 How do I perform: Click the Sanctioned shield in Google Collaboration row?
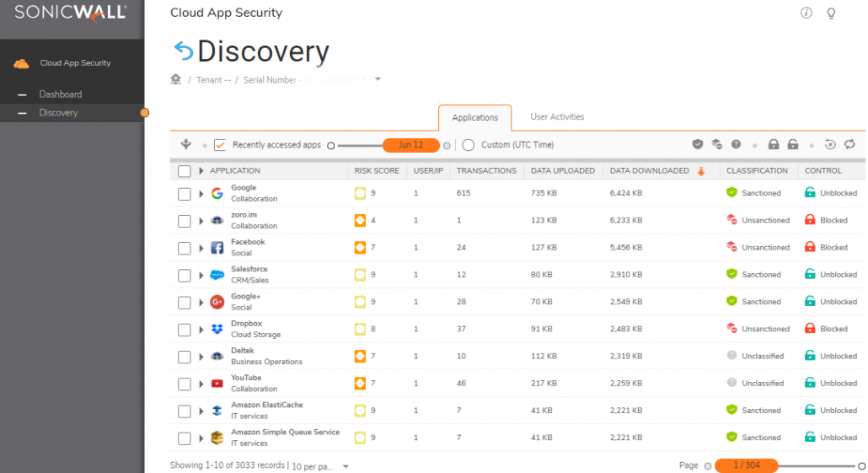[731, 193]
